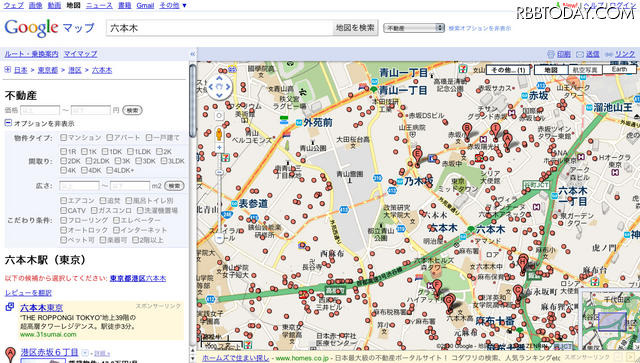The height and width of the screenshot is (363, 640).
Task: Click the sponsored link icon beside 六本木東京
Action: pos(10,307)
